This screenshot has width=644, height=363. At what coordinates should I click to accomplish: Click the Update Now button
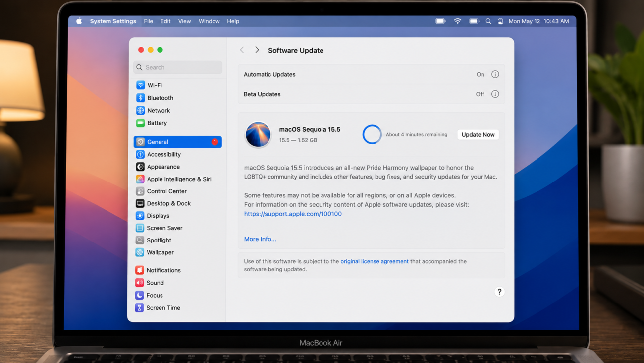478,134
